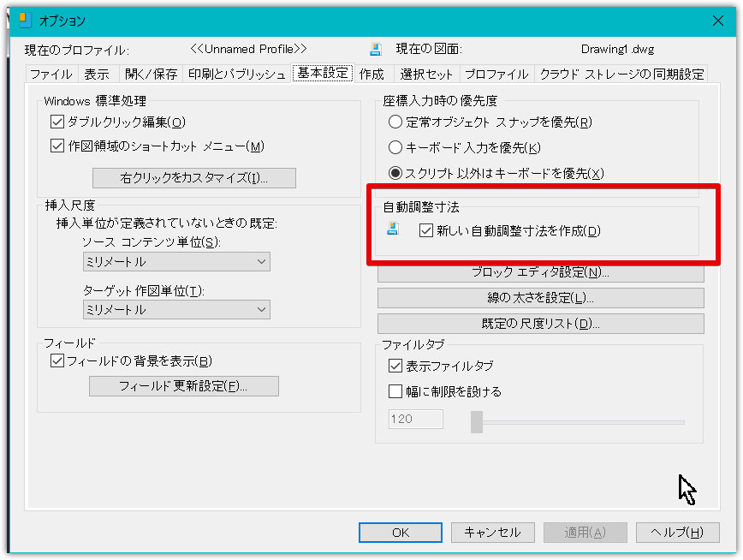Toggle フィールドの背景を表示 checkbox

click(56, 360)
